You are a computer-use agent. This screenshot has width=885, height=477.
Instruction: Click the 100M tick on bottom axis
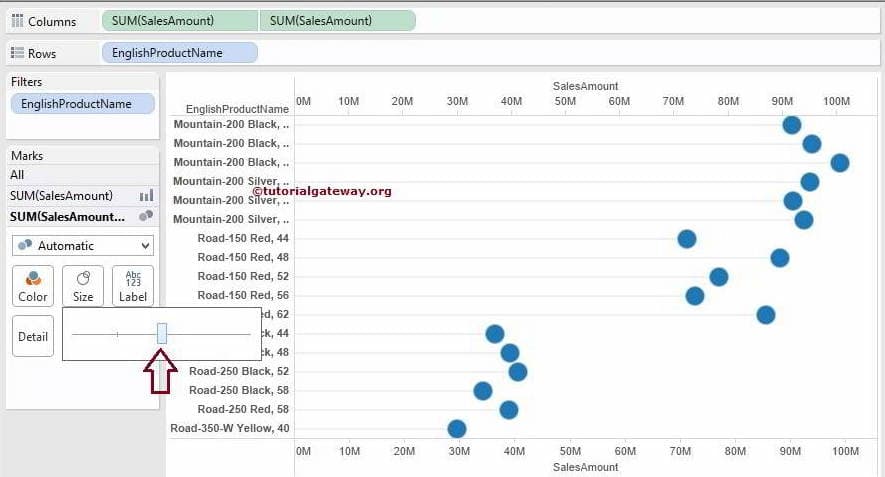[845, 451]
